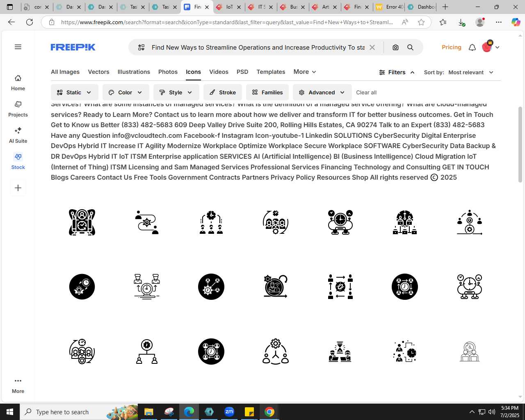525x420 pixels.
Task: Open winding path icon with gear and two people
Action: (x=146, y=222)
